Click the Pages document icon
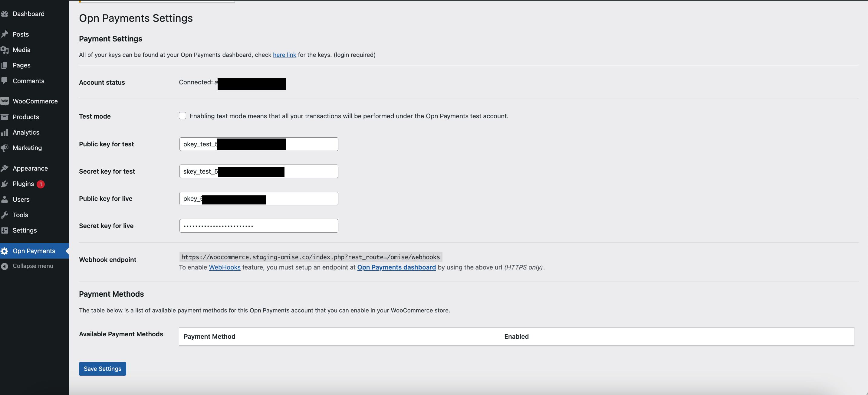This screenshot has width=868, height=395. pyautogui.click(x=5, y=65)
